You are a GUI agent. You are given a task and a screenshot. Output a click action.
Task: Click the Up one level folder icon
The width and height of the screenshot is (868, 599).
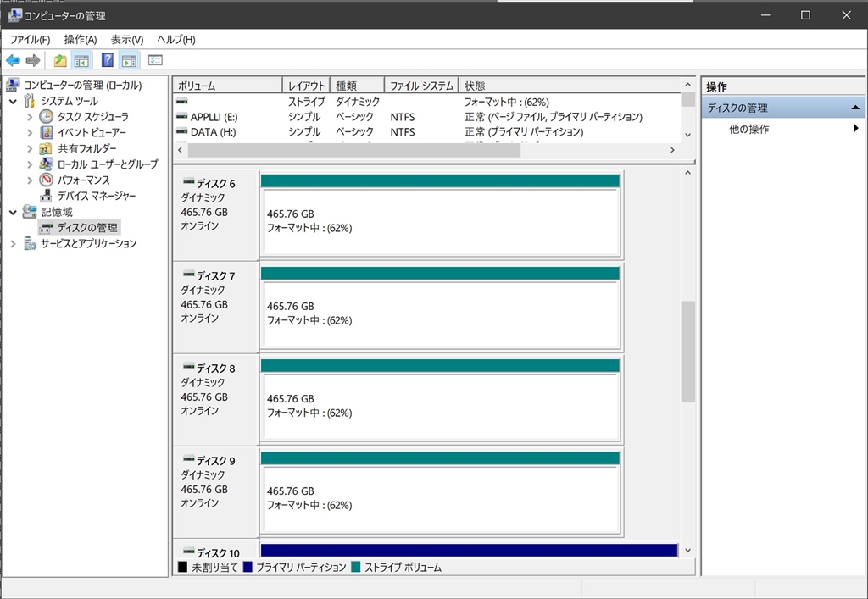[x=60, y=60]
